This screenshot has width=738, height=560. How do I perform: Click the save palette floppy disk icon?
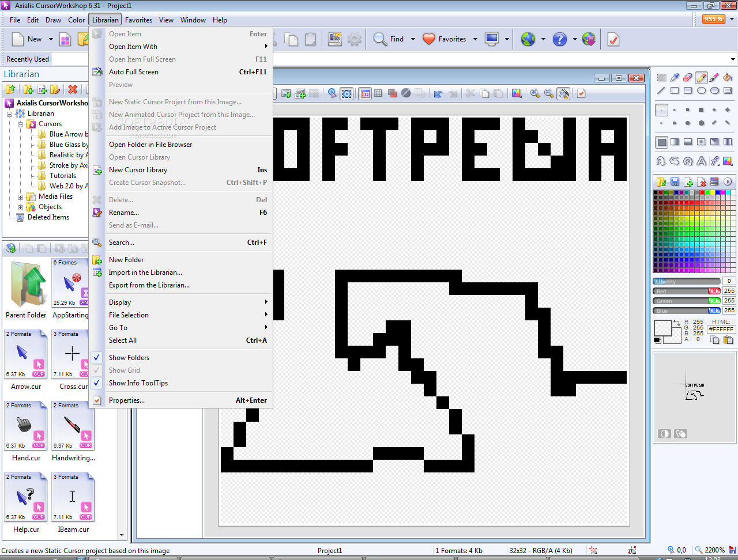(675, 182)
